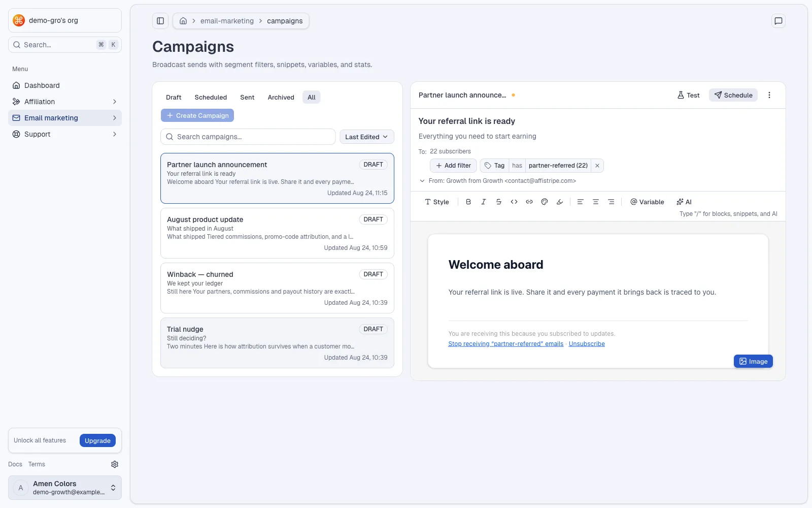Show the Sent campaigns tab
Screen dimensions: 812x508
point(247,98)
